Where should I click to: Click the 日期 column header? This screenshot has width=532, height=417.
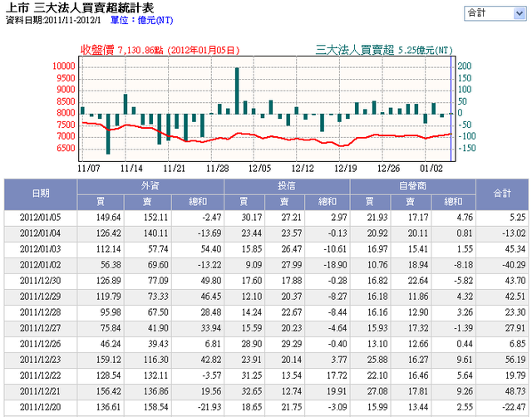coord(41,194)
